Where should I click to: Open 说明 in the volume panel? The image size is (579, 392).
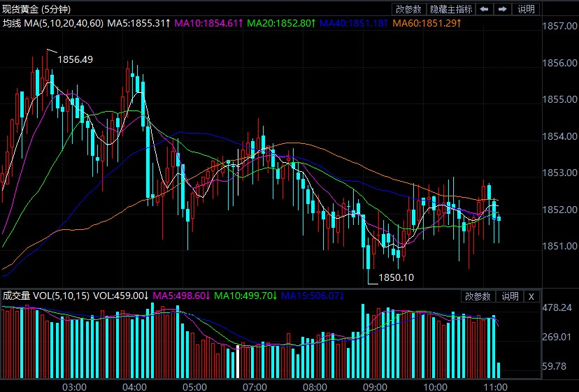(x=510, y=296)
